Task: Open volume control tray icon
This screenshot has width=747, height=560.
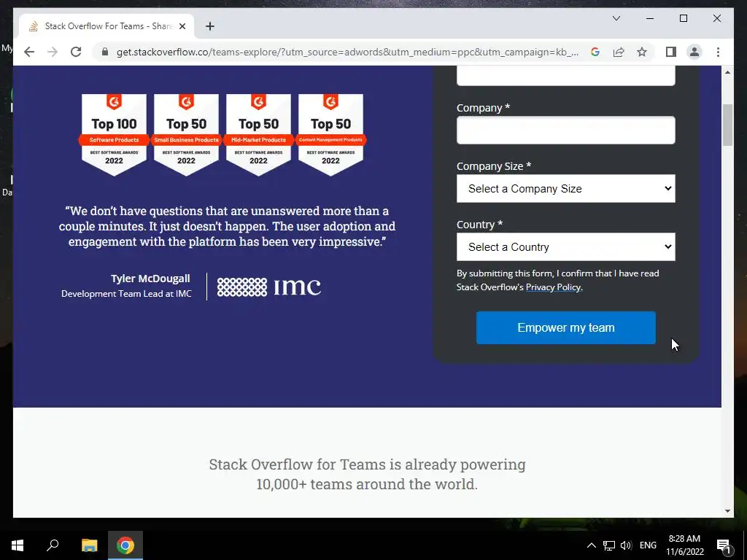Action: [x=626, y=545]
